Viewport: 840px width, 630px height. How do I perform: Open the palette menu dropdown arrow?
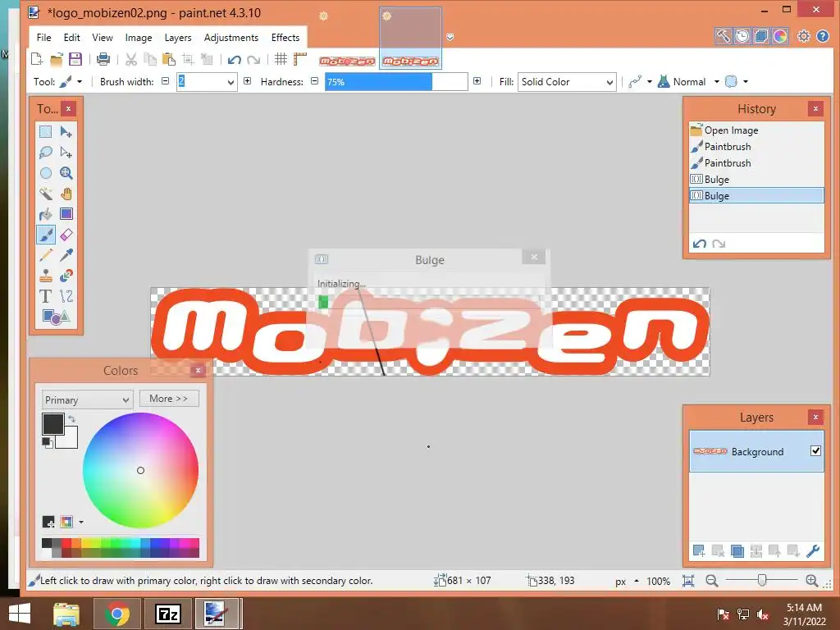(81, 522)
